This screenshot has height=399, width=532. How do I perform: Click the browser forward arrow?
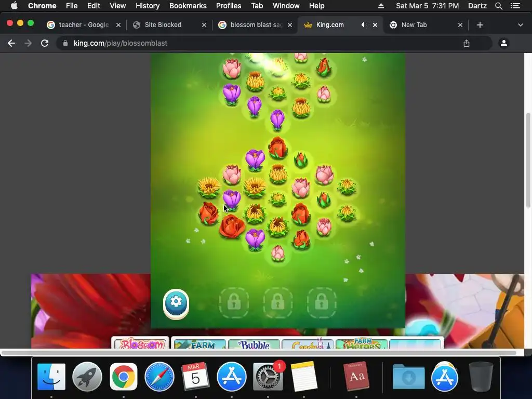[28, 43]
